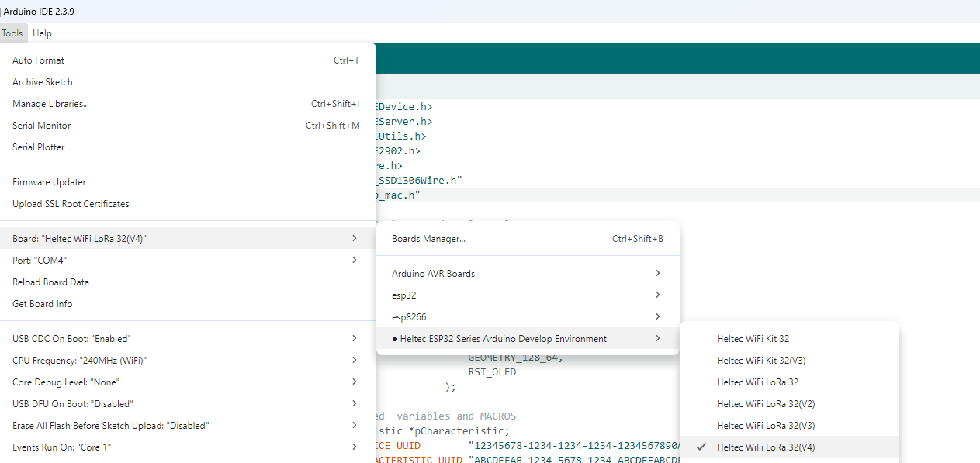Image resolution: width=980 pixels, height=463 pixels.
Task: Click the RST_OLED line in the code editor
Action: click(x=492, y=372)
